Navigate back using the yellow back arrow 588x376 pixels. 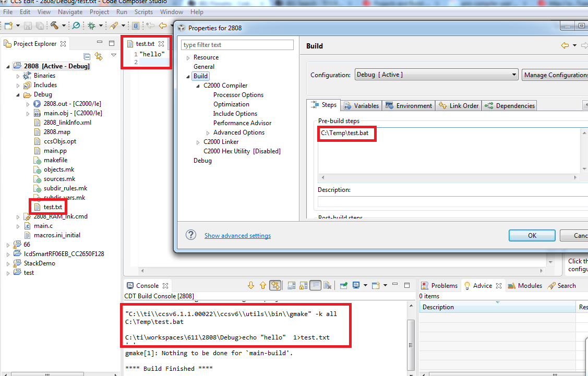click(x=162, y=25)
